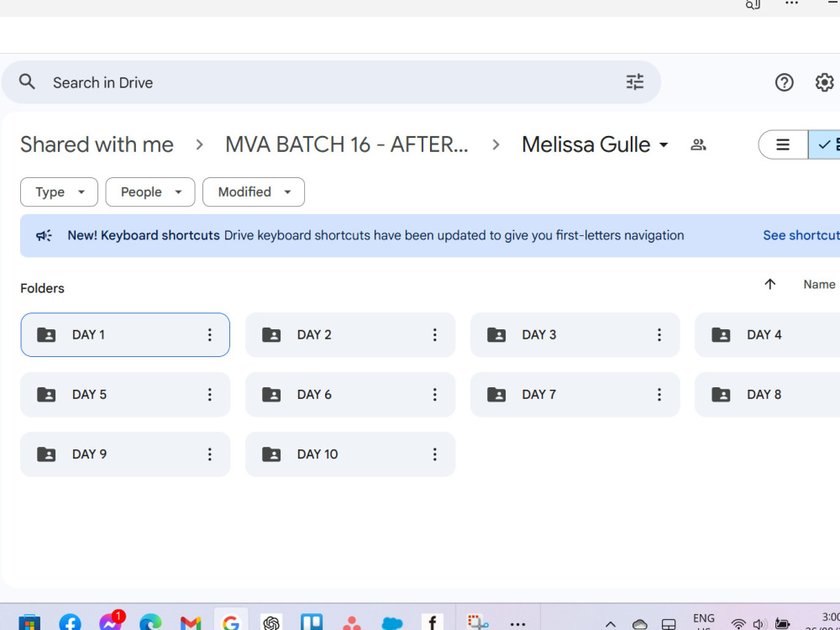The height and width of the screenshot is (630, 840).
Task: Open the DAY 1 folder
Action: (125, 335)
